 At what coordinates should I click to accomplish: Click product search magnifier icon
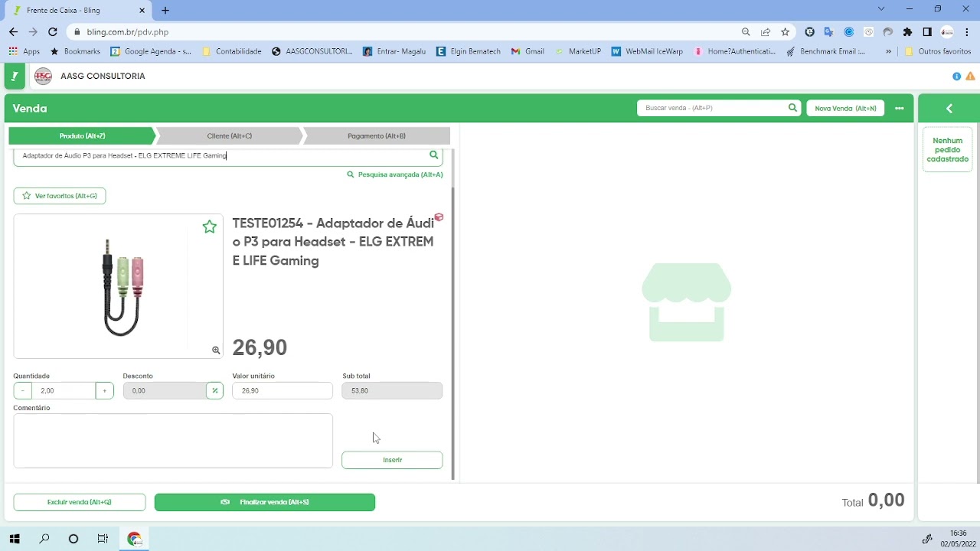(434, 155)
